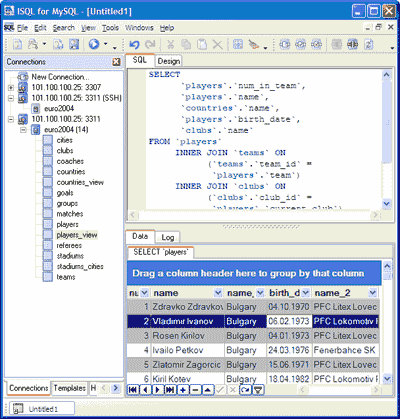Click the Open file toolbar icon

point(33,44)
